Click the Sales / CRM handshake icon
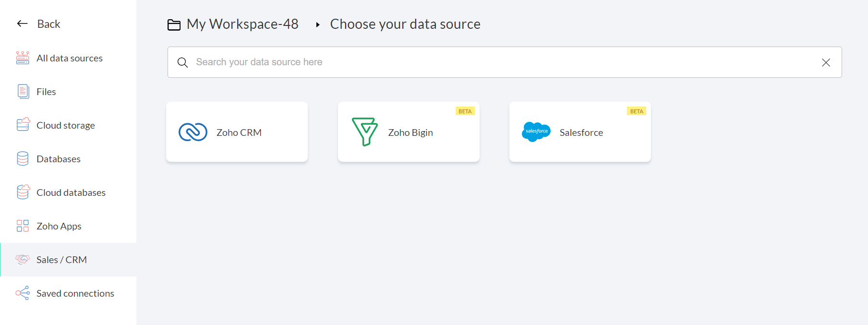Image resolution: width=868 pixels, height=325 pixels. (x=23, y=259)
